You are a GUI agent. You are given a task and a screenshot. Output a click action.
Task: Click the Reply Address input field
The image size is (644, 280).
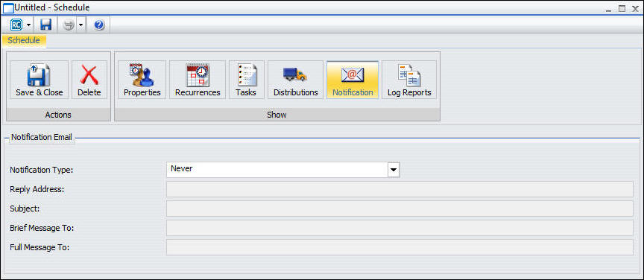(400, 189)
